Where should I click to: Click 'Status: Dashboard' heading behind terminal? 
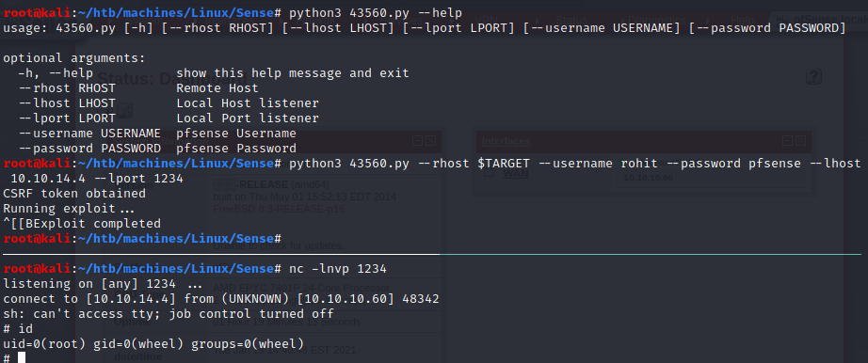click(172, 79)
